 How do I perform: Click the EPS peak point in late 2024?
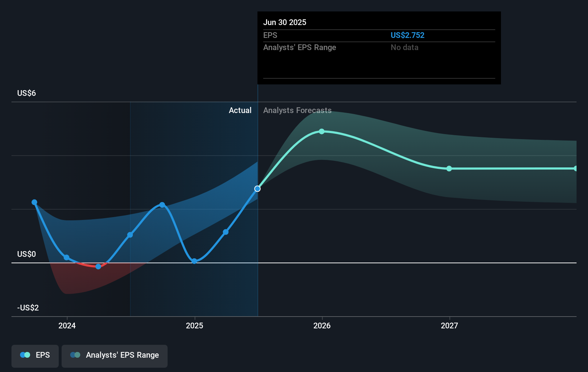pos(162,205)
